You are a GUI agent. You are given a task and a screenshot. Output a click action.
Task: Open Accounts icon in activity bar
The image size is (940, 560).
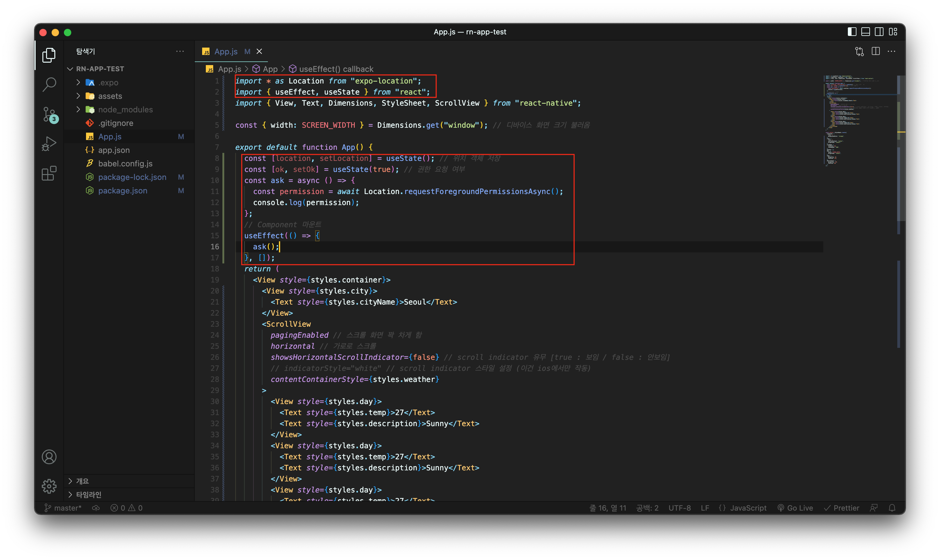(49, 457)
